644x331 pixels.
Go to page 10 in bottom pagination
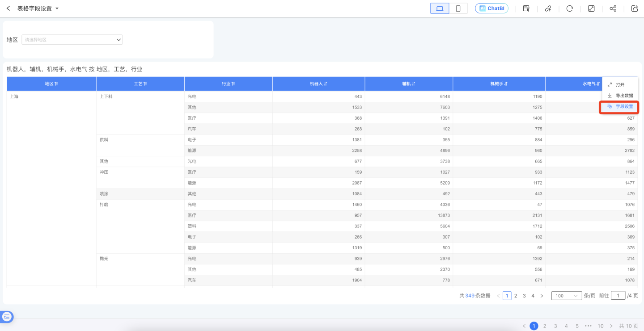point(600,326)
